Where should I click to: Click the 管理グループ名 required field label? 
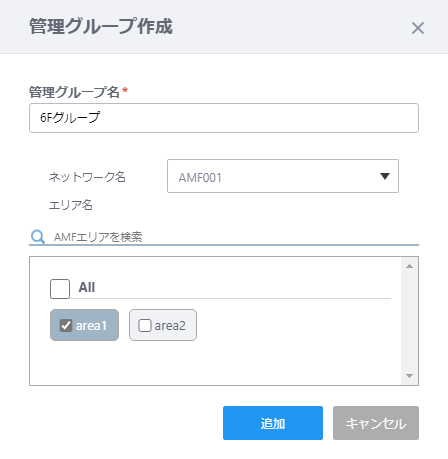tap(78, 92)
